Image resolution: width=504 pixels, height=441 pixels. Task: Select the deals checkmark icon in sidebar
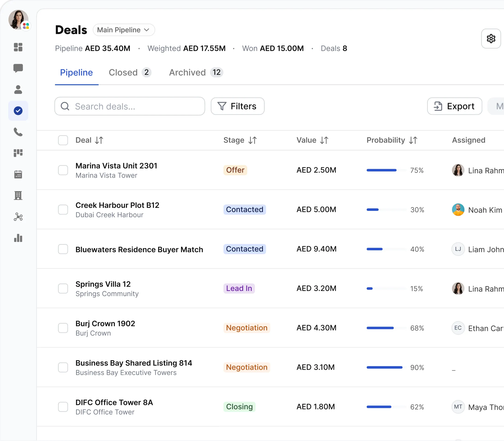[18, 111]
